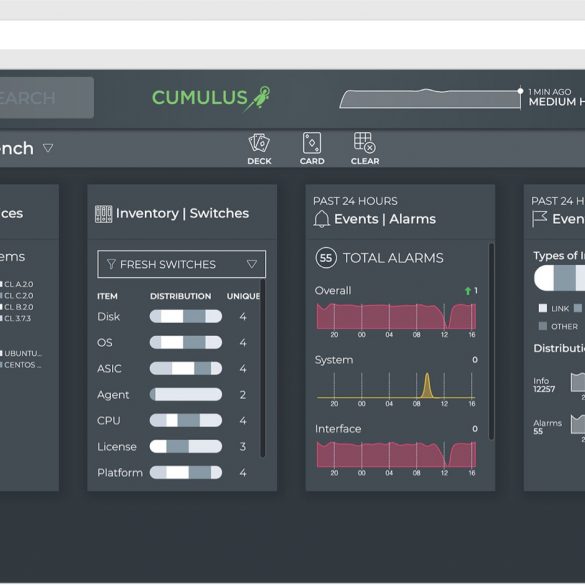Viewport: 585px width, 585px height.
Task: Click the funnel filter icon beside Fresh Switches
Action: pos(111,264)
